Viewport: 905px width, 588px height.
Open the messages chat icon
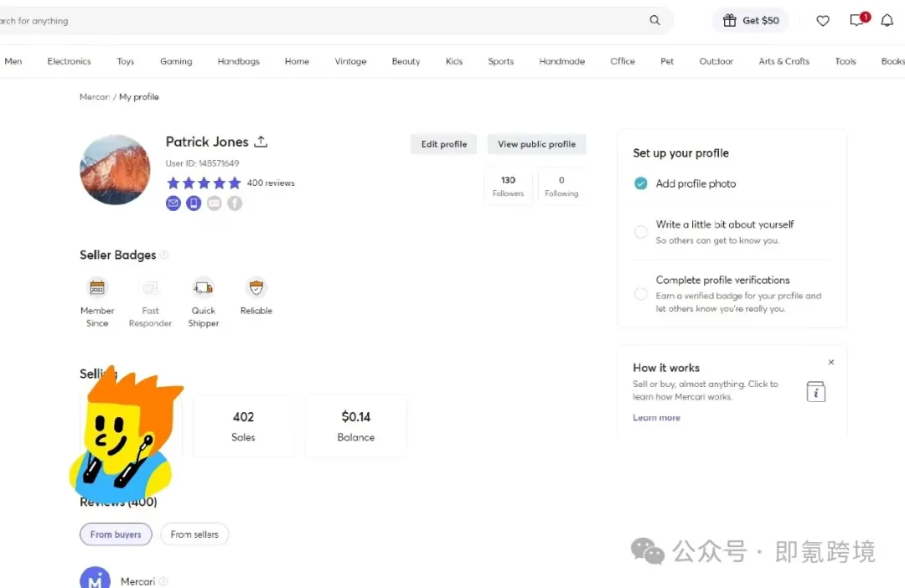pyautogui.click(x=857, y=20)
